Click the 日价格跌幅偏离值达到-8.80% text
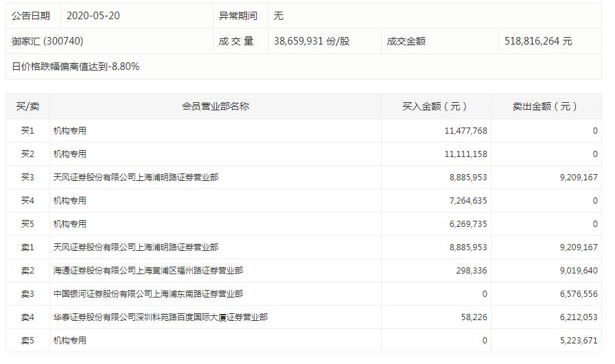615x364 pixels. 76,66
